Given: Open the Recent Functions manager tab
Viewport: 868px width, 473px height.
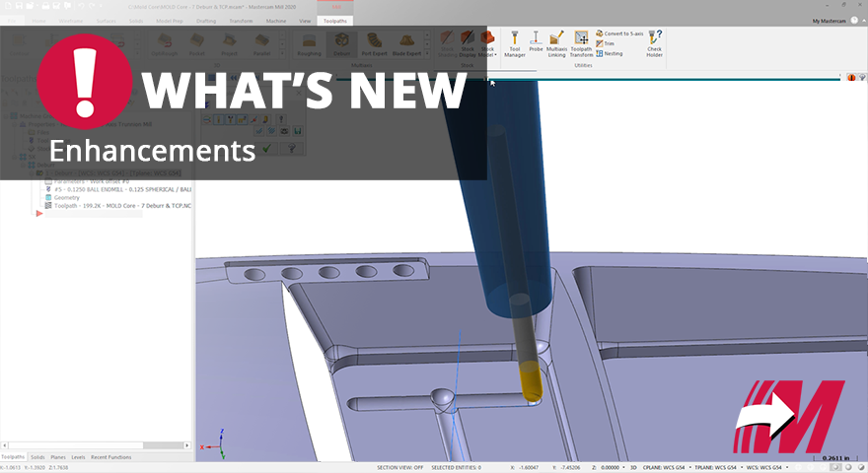Looking at the screenshot, I should 110,457.
